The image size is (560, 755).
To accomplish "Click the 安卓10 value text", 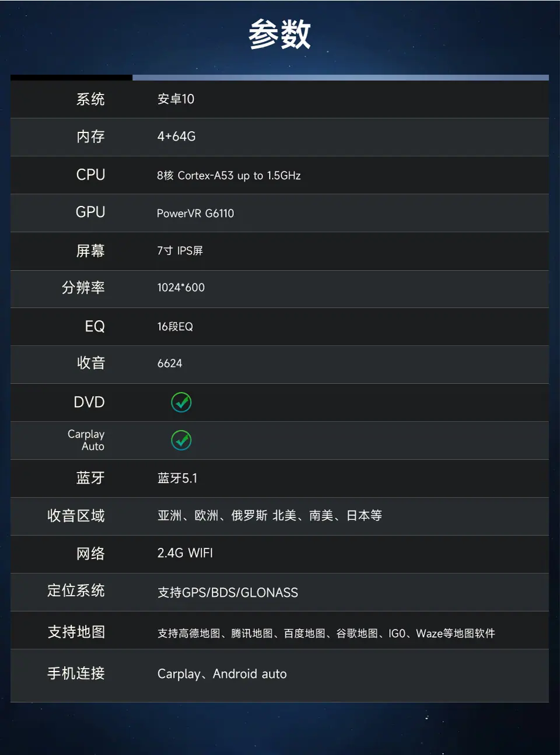I will 176,99.
